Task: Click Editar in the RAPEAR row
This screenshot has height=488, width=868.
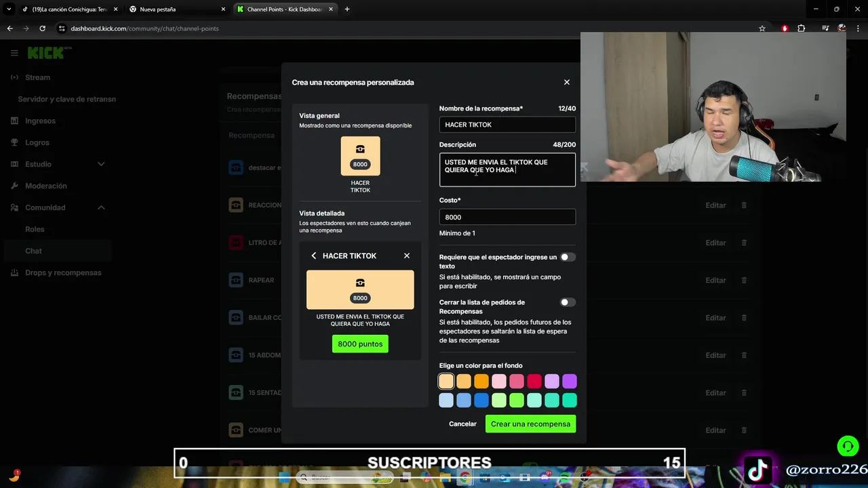Action: point(715,280)
